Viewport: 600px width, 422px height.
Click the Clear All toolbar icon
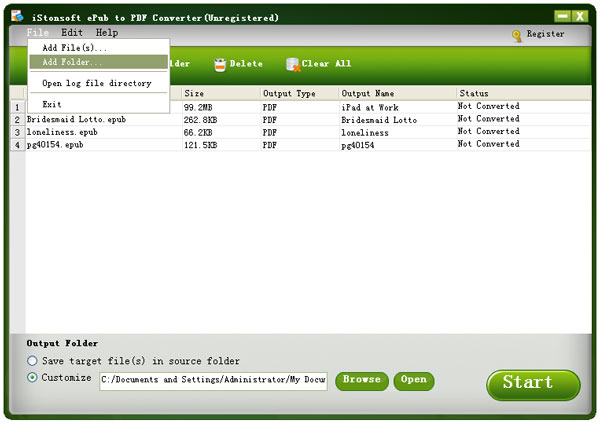tap(293, 64)
